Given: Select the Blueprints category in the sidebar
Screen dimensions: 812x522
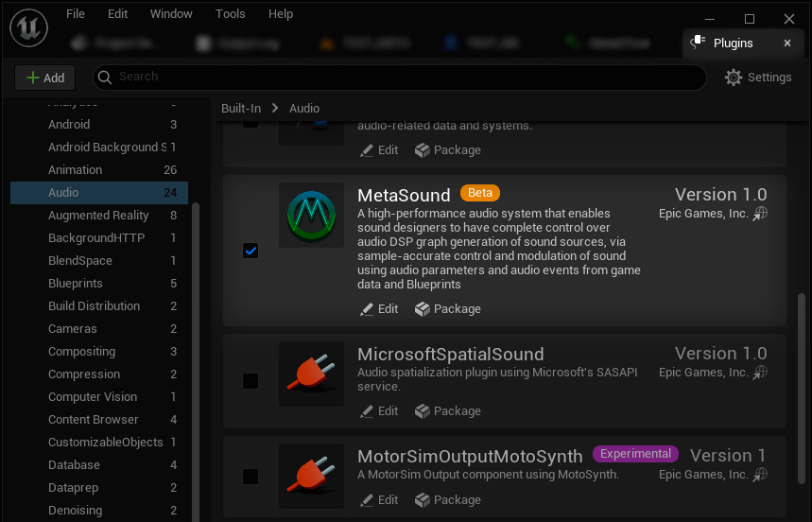Looking at the screenshot, I should pyautogui.click(x=76, y=284).
